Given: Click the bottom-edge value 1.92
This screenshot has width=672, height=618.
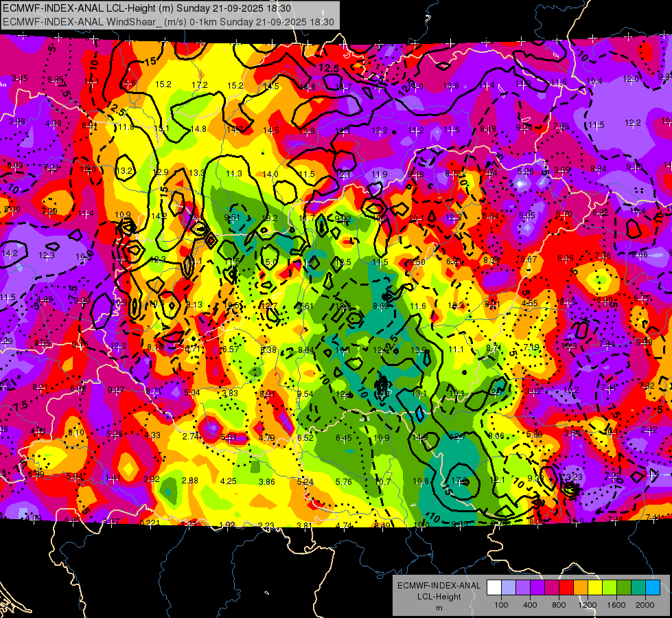Looking at the screenshot, I should (227, 525).
